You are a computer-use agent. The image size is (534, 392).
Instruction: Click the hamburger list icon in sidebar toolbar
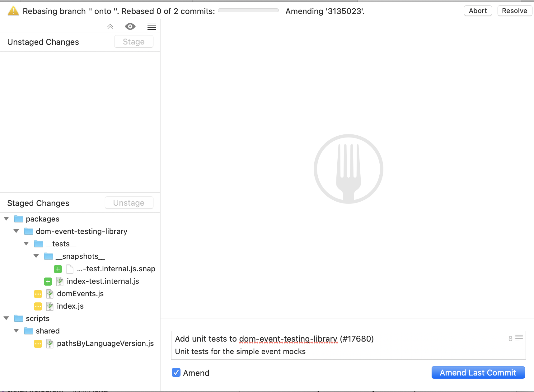(x=152, y=26)
